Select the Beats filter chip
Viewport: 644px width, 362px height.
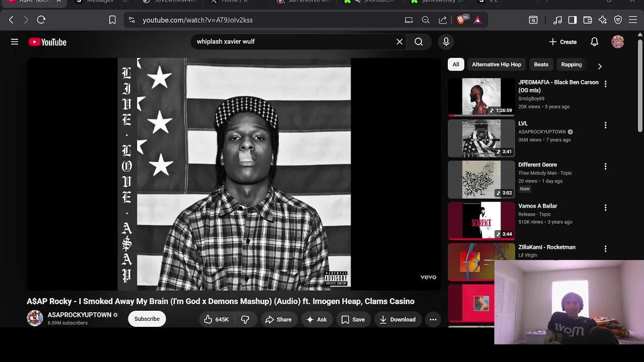point(541,64)
